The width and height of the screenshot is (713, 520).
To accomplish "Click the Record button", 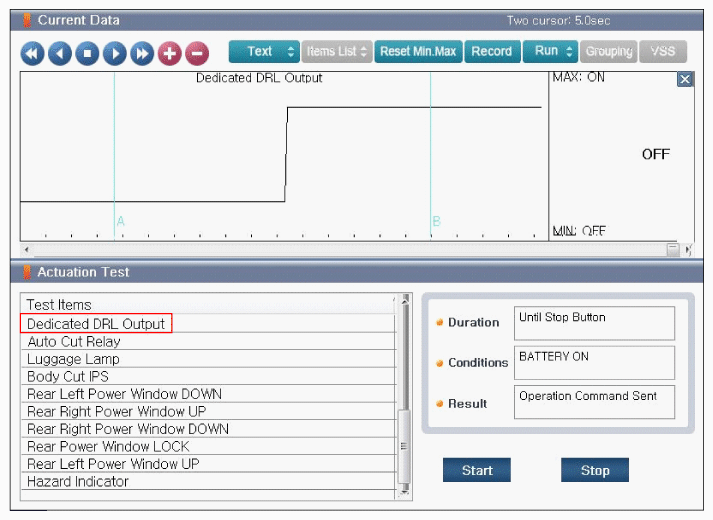I will pyautogui.click(x=492, y=51).
